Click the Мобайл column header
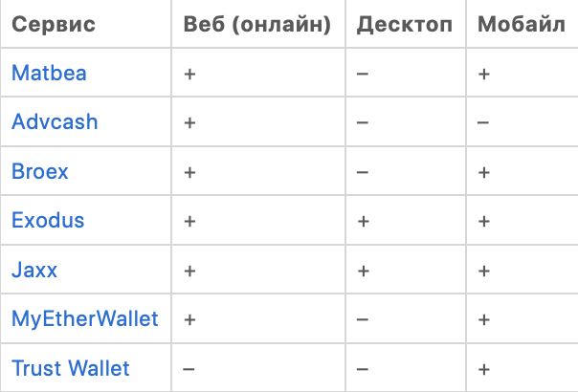 521,25
